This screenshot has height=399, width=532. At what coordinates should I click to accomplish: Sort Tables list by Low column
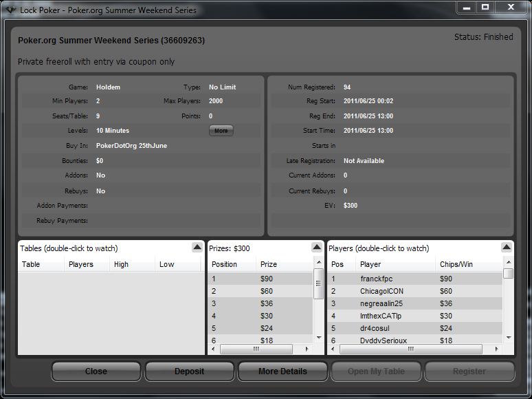click(178, 264)
